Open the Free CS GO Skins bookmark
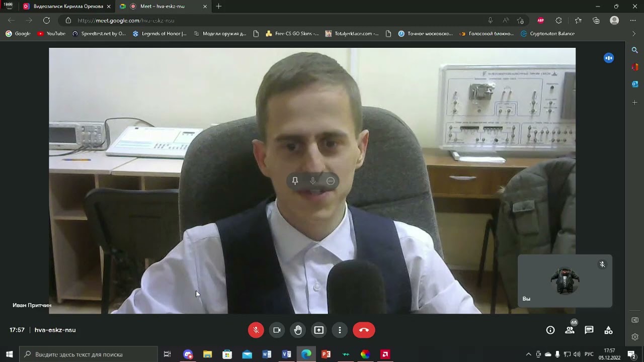The height and width of the screenshot is (362, 644). click(x=292, y=34)
